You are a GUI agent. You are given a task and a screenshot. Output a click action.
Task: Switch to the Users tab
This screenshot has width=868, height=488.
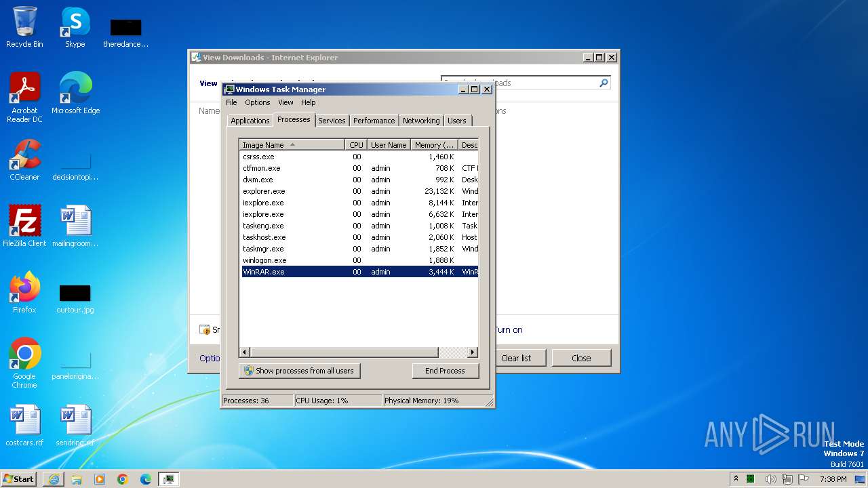click(x=457, y=121)
